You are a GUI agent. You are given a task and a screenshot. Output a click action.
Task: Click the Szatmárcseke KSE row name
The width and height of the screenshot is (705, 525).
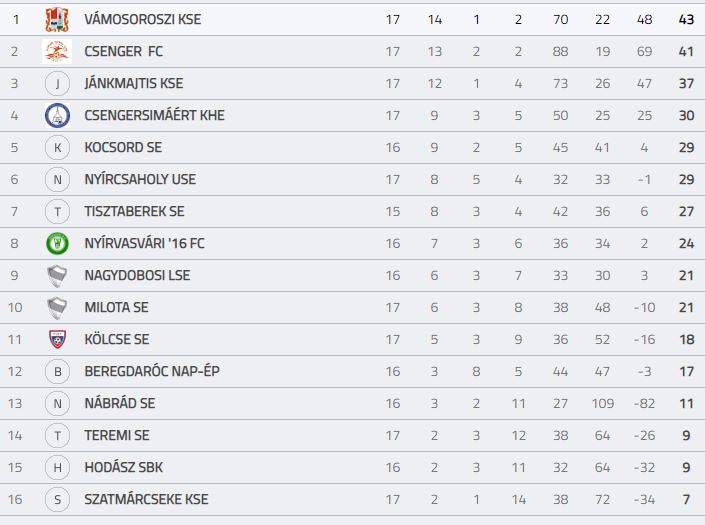[146, 499]
